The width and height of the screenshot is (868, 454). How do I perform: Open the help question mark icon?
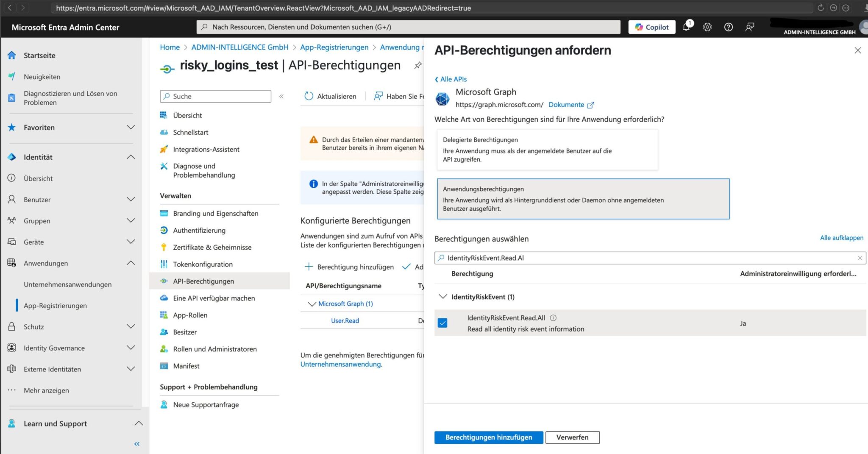click(729, 27)
